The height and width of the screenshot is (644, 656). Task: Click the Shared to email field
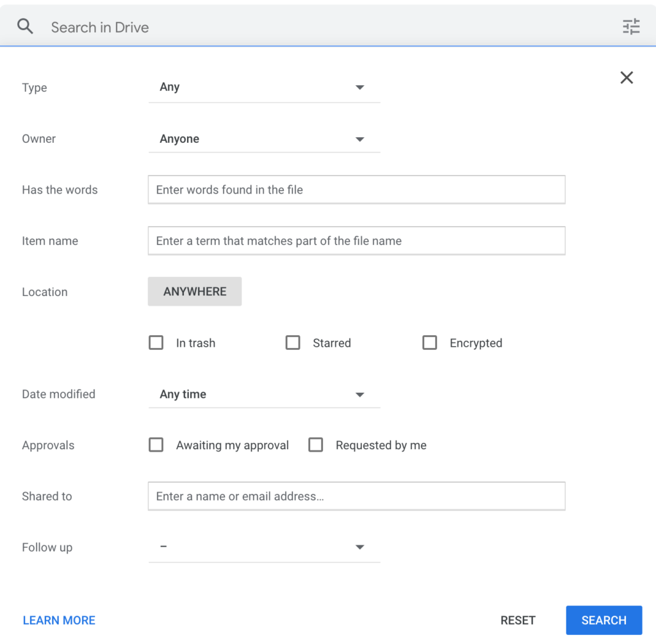point(356,496)
